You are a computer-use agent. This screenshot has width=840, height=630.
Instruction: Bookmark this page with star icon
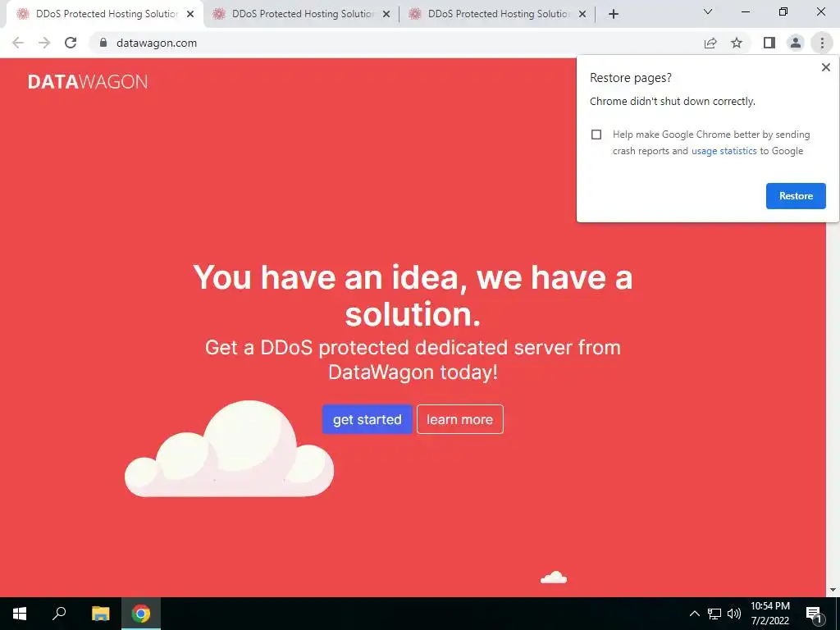click(737, 43)
